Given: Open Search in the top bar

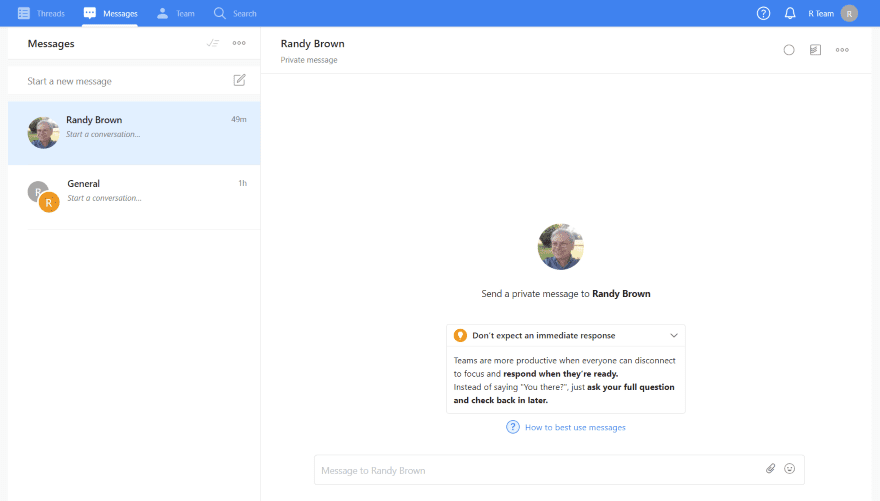Looking at the screenshot, I should click(x=235, y=13).
